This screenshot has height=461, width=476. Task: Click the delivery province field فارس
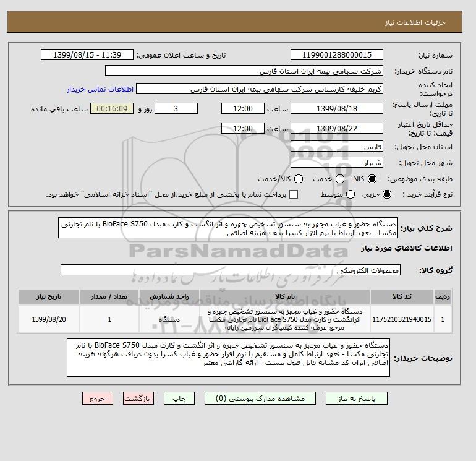(x=337, y=147)
